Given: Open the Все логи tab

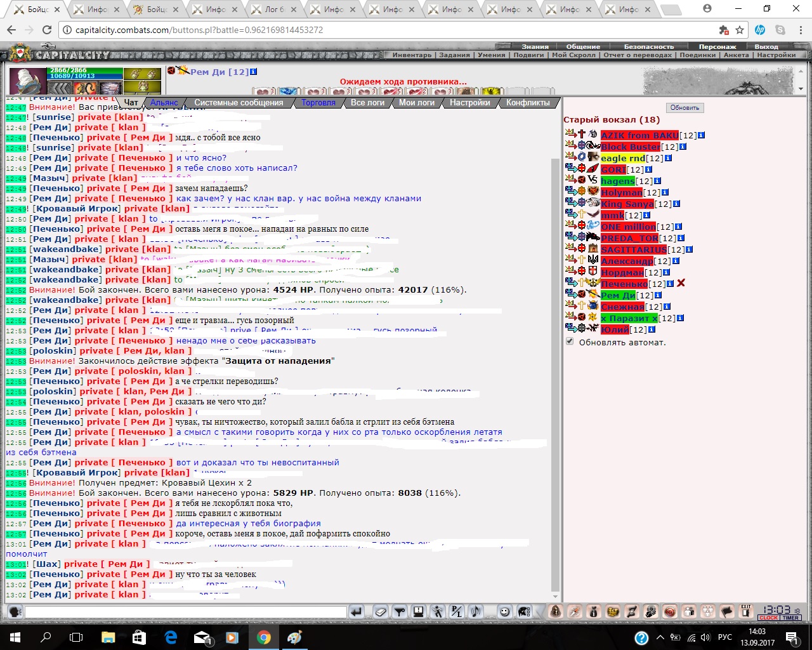Looking at the screenshot, I should click(x=367, y=102).
